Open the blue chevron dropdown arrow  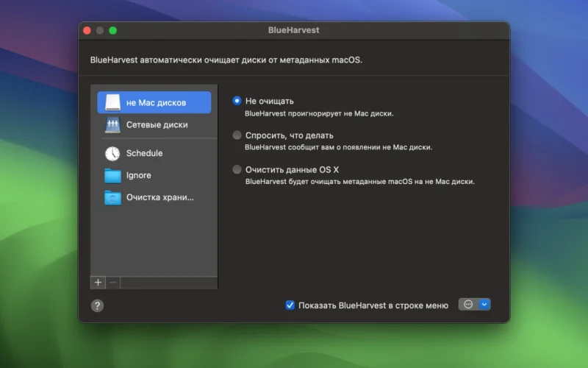(484, 304)
